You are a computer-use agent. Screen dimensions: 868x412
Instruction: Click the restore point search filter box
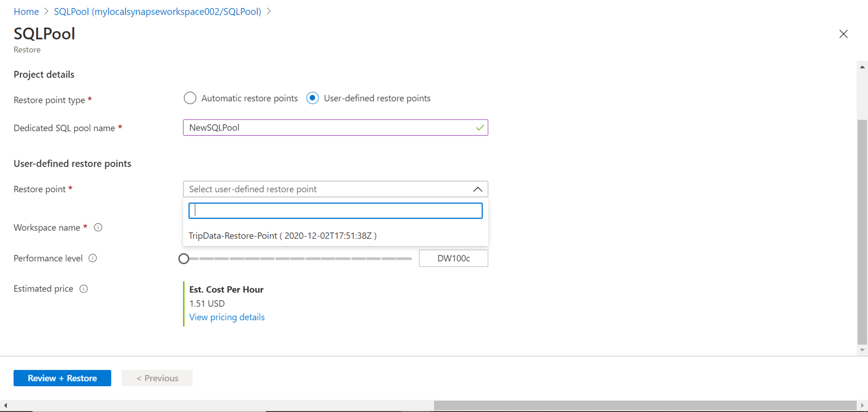coord(335,211)
